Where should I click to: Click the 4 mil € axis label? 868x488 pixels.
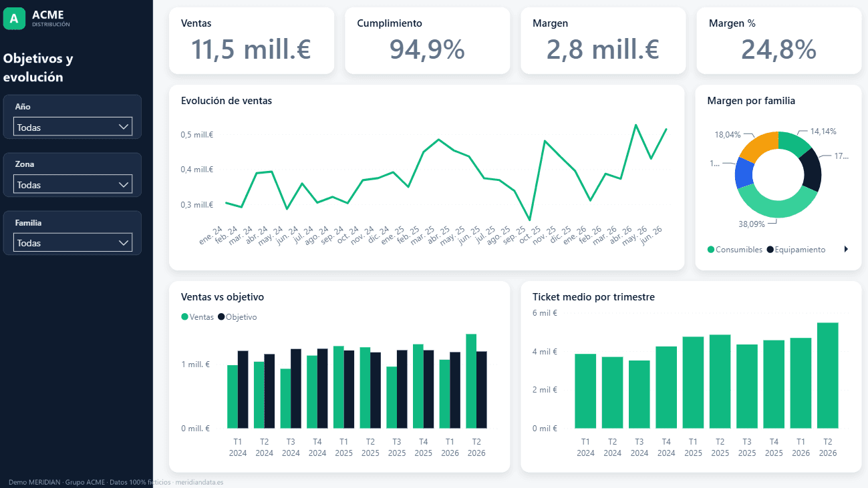pyautogui.click(x=545, y=351)
